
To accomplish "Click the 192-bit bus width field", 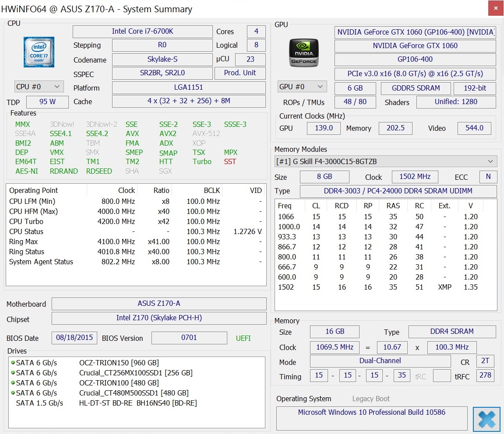I will (475, 88).
